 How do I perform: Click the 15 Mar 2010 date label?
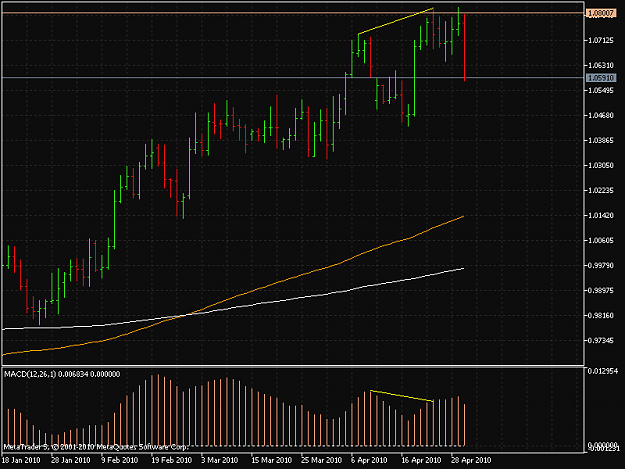(x=271, y=460)
